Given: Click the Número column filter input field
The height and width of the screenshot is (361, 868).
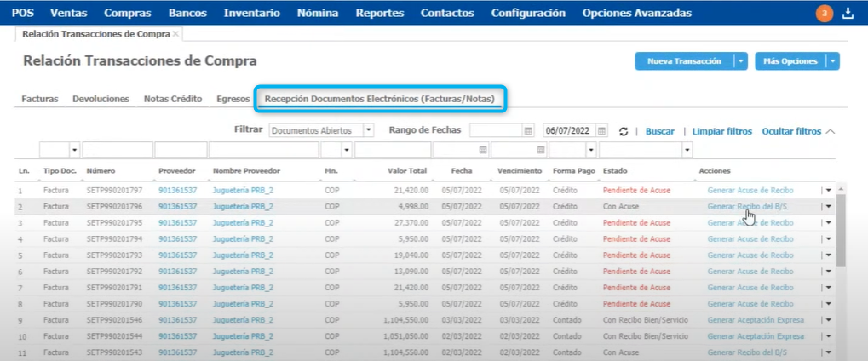Looking at the screenshot, I should (x=117, y=150).
